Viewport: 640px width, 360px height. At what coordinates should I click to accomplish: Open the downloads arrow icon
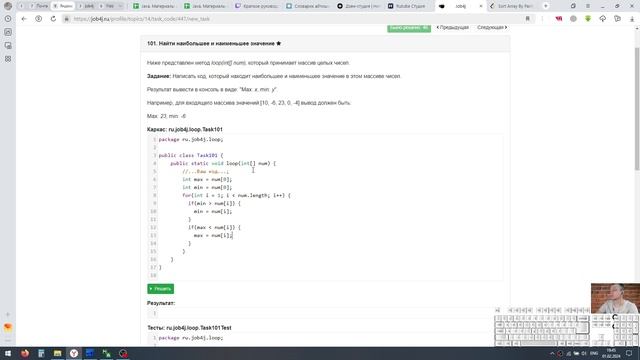(632, 19)
